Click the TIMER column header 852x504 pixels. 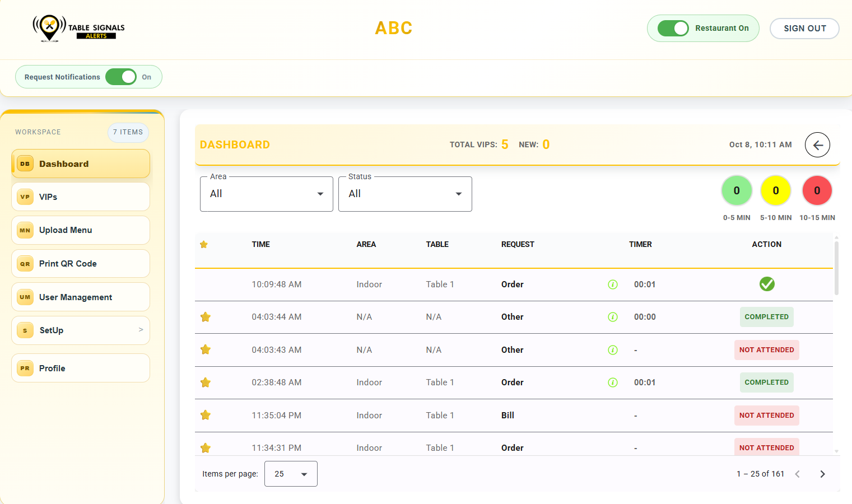pos(640,245)
